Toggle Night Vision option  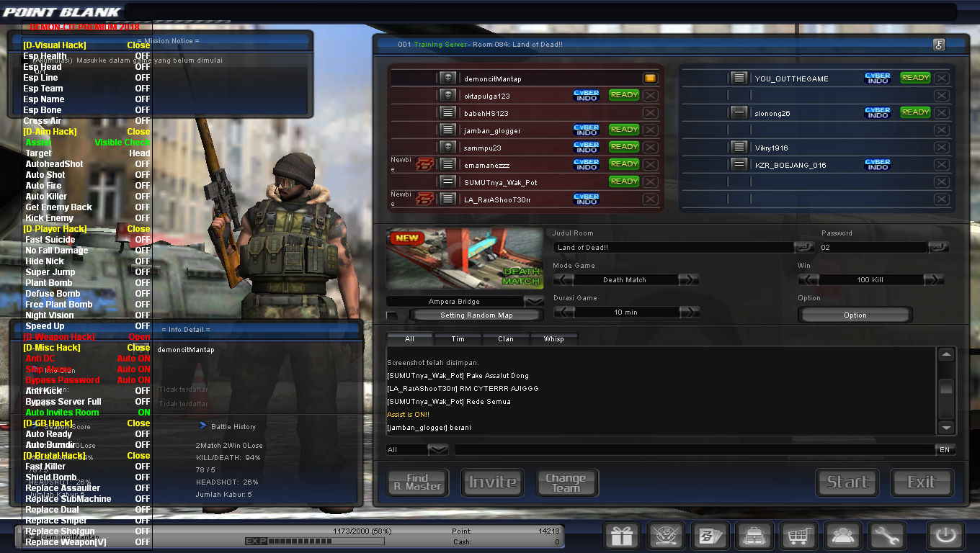pos(88,315)
